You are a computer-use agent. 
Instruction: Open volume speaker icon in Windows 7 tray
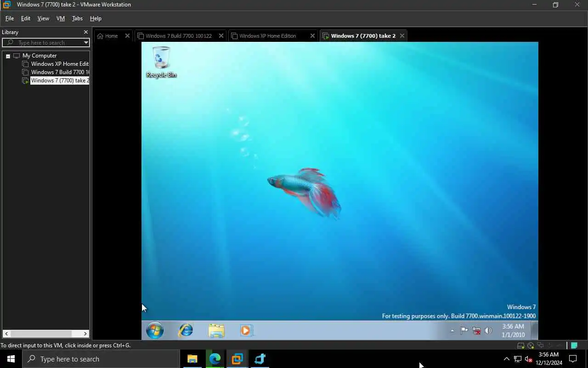pos(488,330)
